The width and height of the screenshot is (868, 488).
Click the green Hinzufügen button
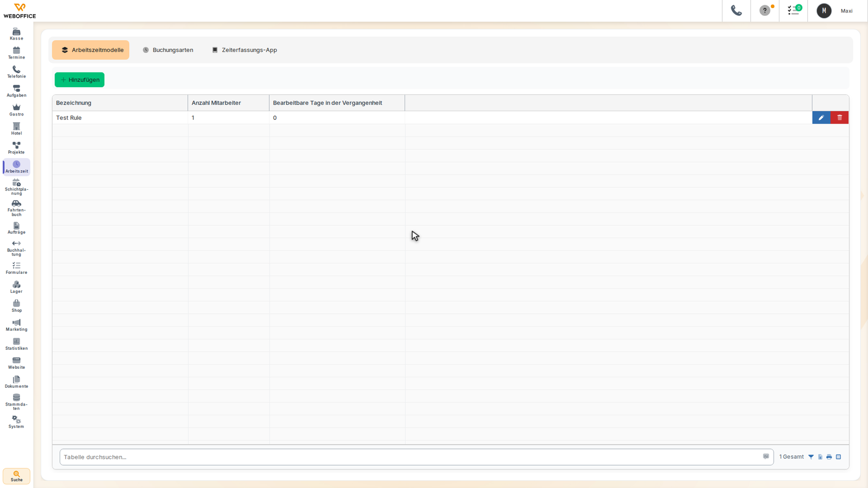tap(80, 80)
